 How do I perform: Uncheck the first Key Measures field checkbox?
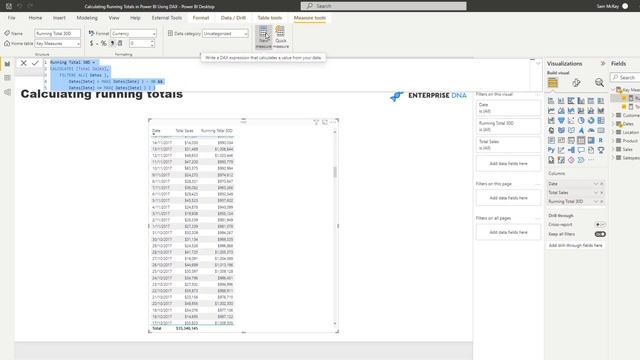coord(624,98)
